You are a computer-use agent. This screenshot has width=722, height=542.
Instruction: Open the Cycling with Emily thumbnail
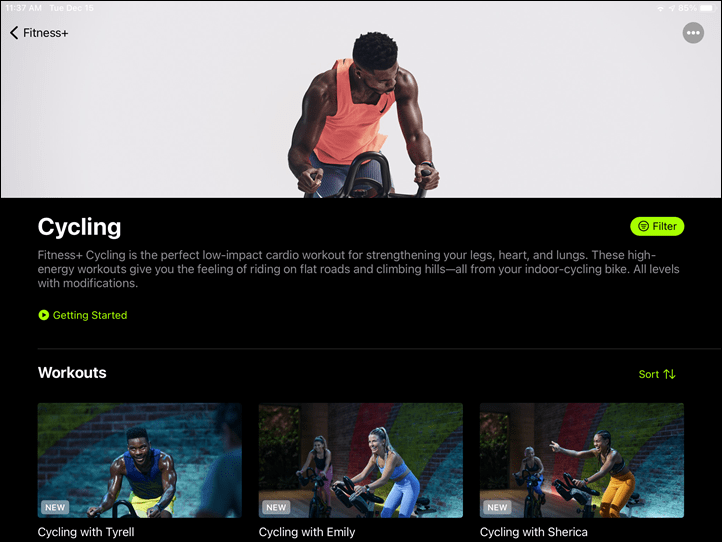[361, 460]
